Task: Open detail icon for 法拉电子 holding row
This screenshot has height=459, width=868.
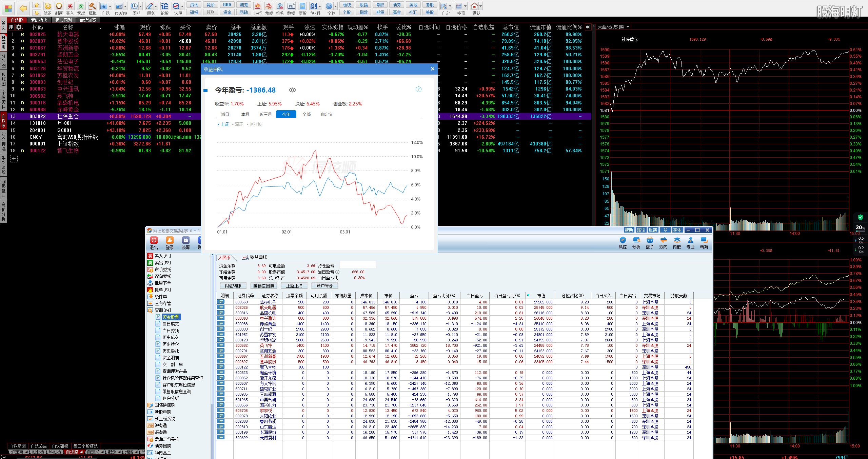Action: pos(221,302)
